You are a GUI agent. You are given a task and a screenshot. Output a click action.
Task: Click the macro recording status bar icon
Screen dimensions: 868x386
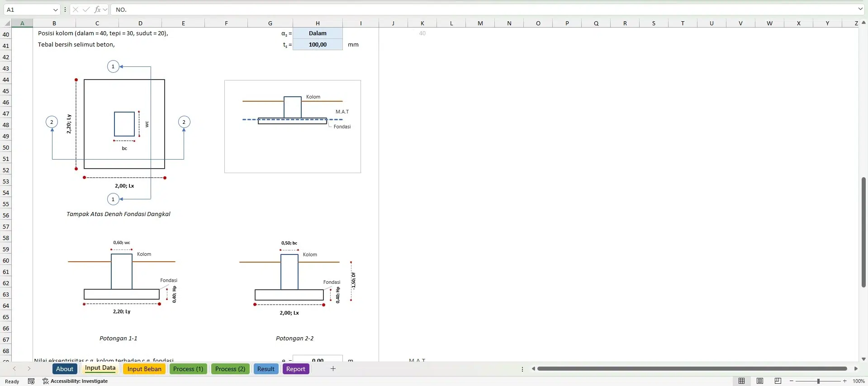[x=31, y=381]
